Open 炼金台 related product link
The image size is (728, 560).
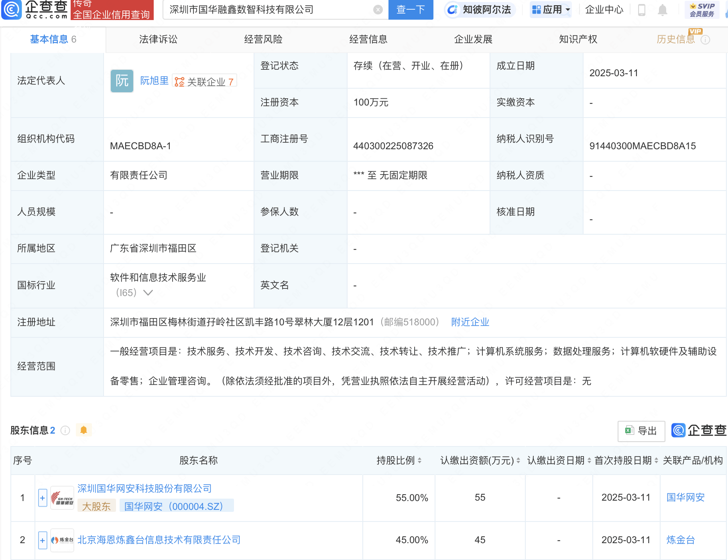[x=681, y=540]
